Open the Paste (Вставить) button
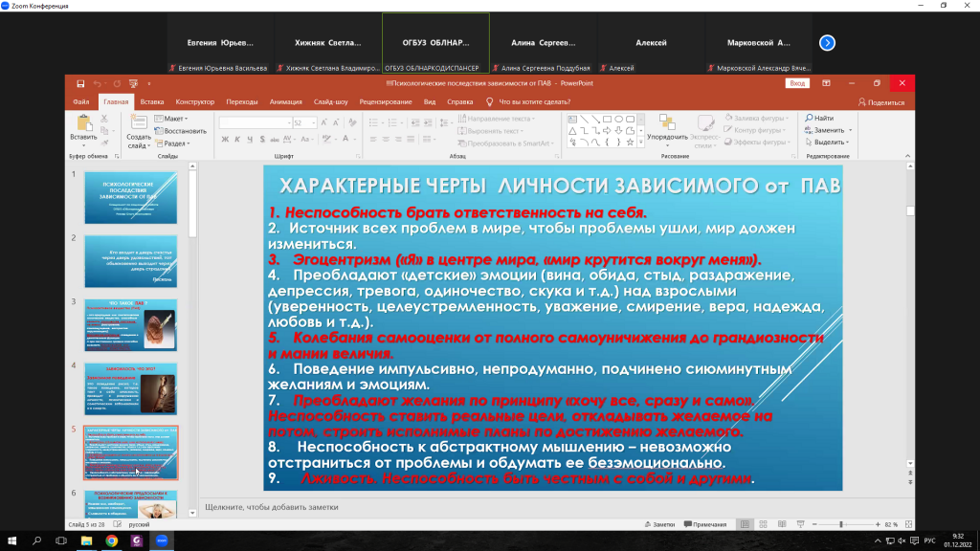Viewport: 980px width, 551px height. pyautogui.click(x=83, y=130)
